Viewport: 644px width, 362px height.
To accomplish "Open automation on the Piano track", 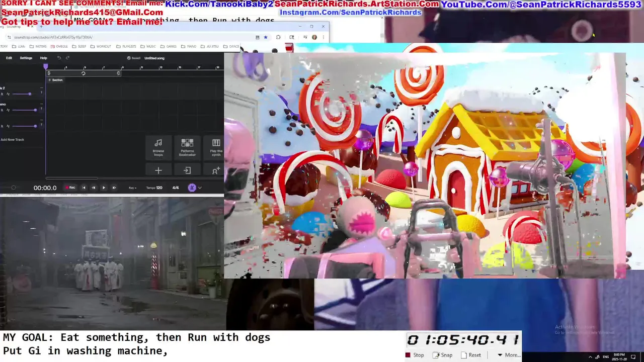I will [x=8, y=110].
